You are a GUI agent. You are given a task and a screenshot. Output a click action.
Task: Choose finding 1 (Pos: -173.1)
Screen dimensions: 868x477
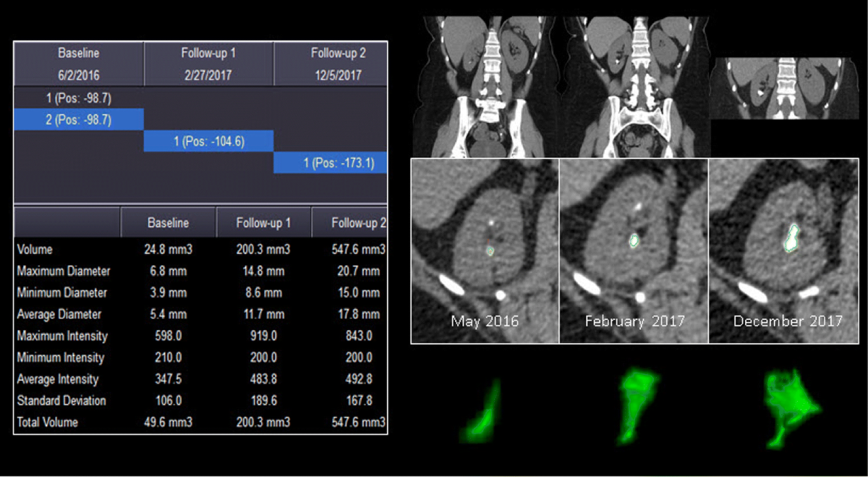[331, 163]
